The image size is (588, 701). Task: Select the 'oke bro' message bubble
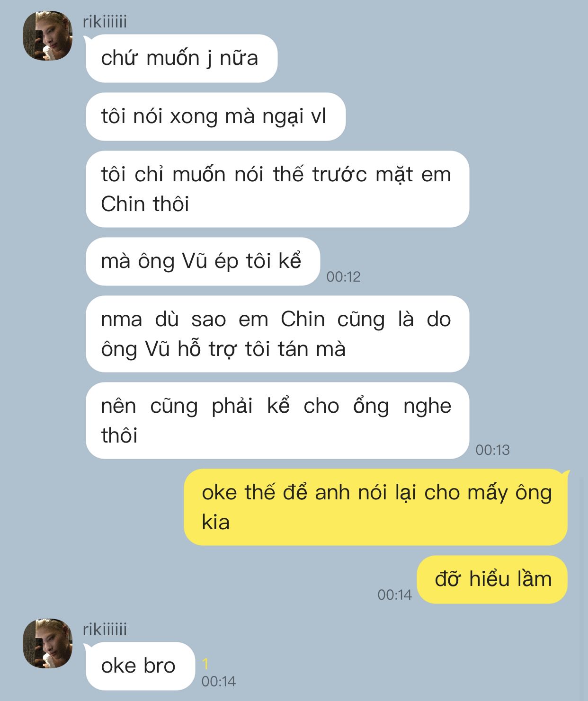140,666
